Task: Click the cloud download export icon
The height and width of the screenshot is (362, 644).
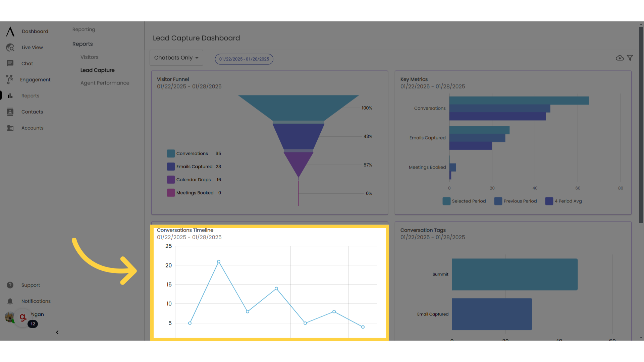Action: coord(620,58)
